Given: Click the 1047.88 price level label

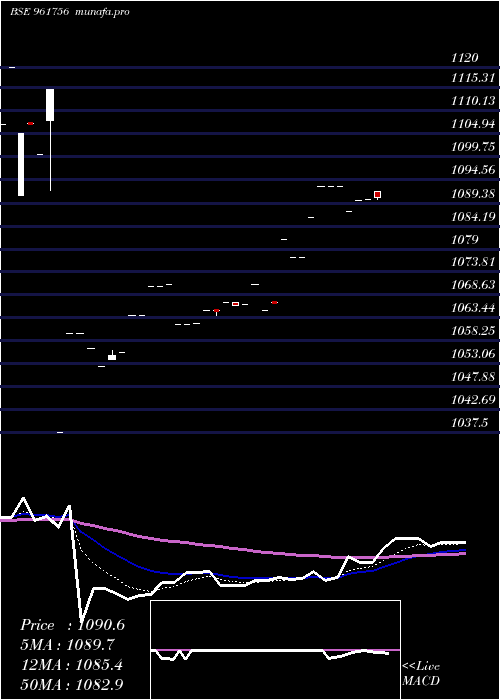Looking at the screenshot, I should [x=473, y=377].
